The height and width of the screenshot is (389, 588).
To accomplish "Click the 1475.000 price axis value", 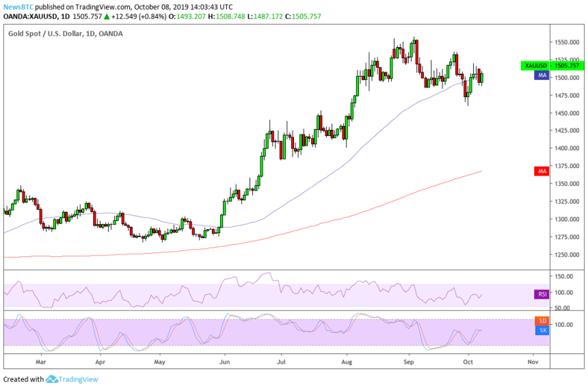I will tap(567, 95).
